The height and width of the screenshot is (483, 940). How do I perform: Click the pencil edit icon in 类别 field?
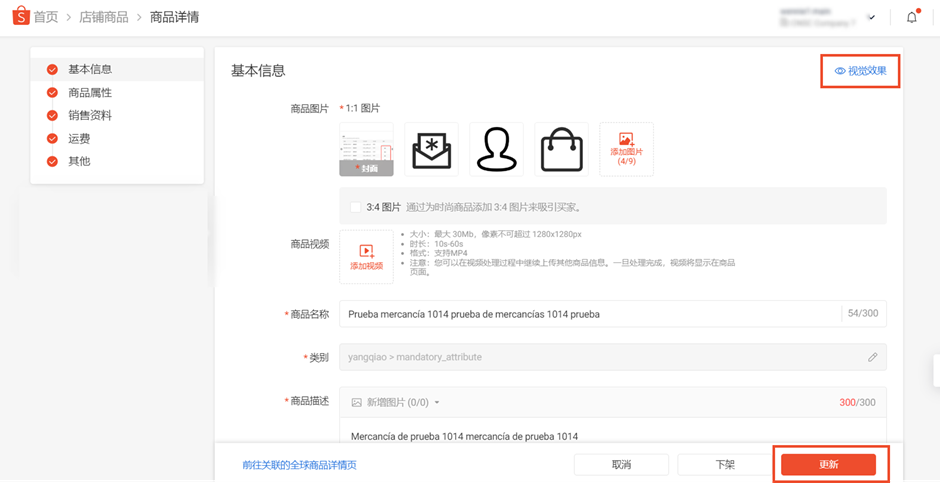pos(872,357)
